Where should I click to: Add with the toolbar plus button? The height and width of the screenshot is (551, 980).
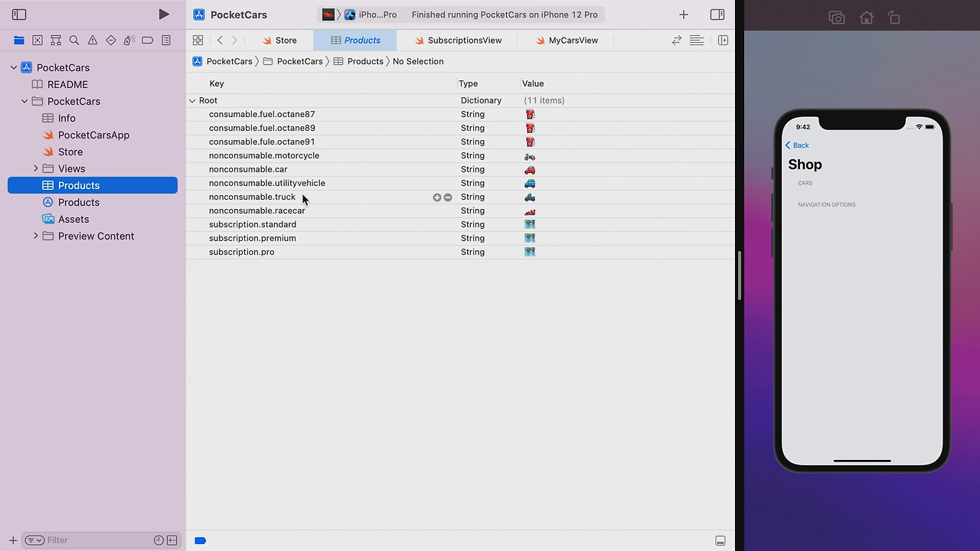point(684,15)
